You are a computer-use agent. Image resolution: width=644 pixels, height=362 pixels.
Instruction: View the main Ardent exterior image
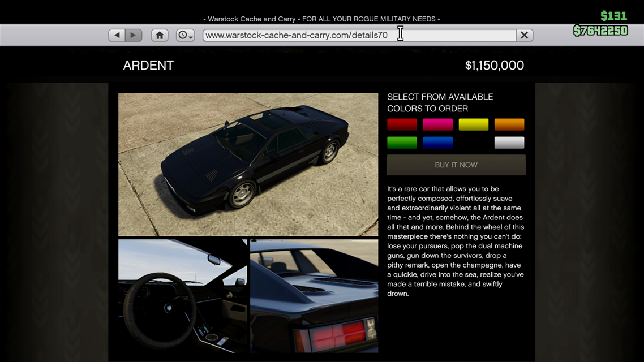(248, 164)
